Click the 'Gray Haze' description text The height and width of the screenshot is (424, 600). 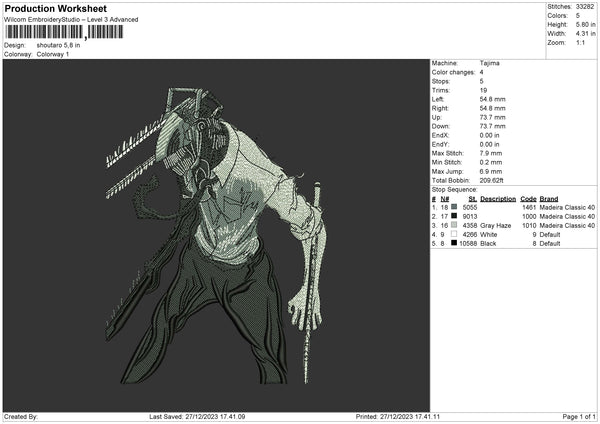(496, 226)
